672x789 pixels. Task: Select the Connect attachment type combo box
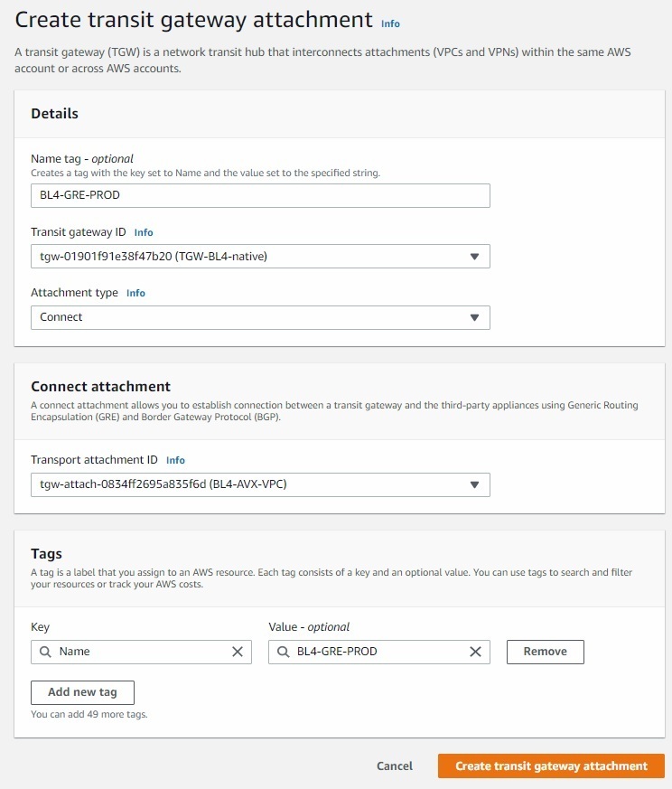pyautogui.click(x=260, y=317)
